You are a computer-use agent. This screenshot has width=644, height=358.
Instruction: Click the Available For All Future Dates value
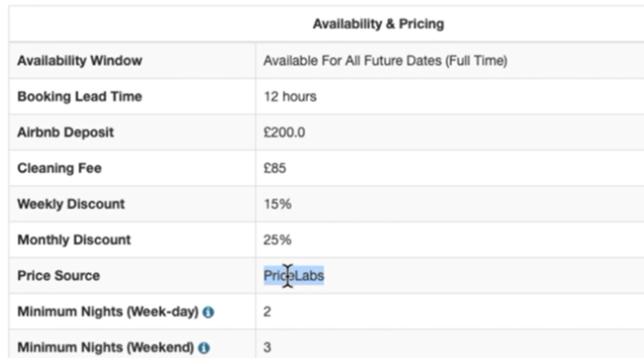385,61
